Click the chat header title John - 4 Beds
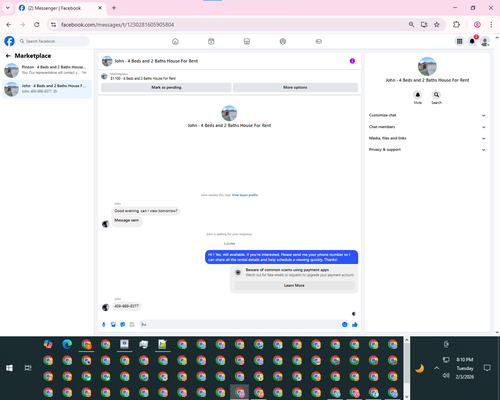Viewport: 500px width, 400px height. click(x=156, y=61)
